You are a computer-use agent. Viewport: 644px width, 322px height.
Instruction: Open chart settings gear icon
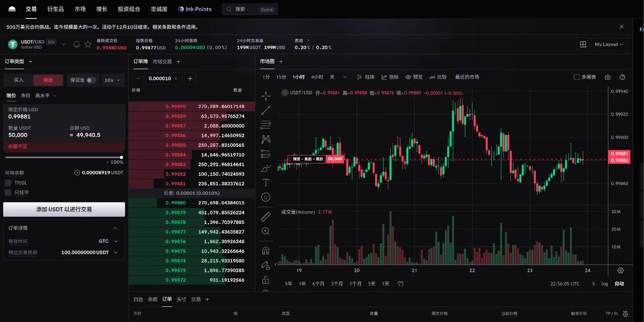click(621, 271)
